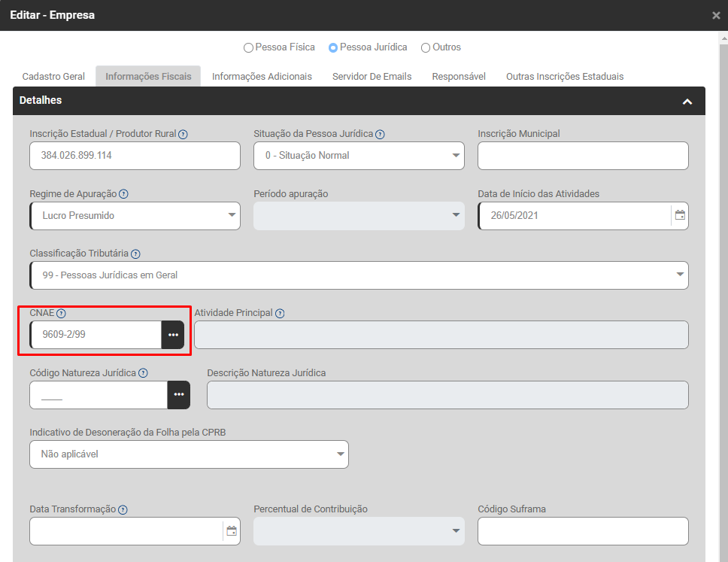Open the Servidor De Emails tab
Viewport: 728px width, 562px height.
[x=372, y=76]
